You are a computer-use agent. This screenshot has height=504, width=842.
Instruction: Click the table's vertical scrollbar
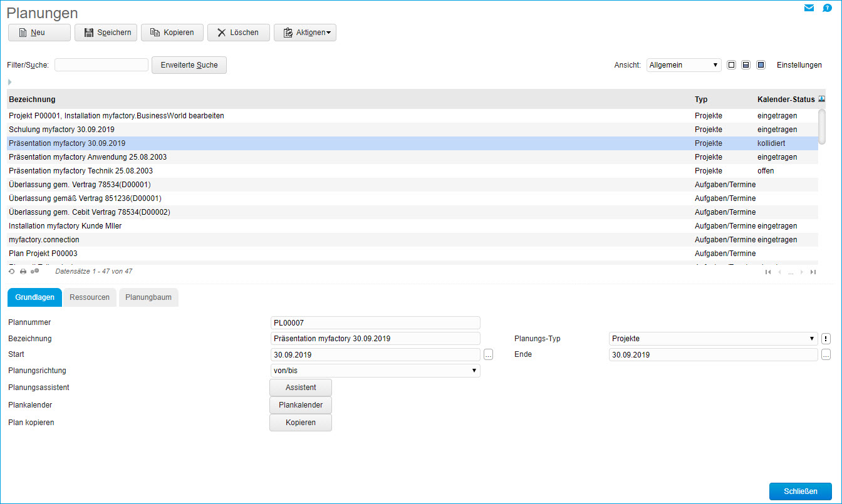(822, 125)
